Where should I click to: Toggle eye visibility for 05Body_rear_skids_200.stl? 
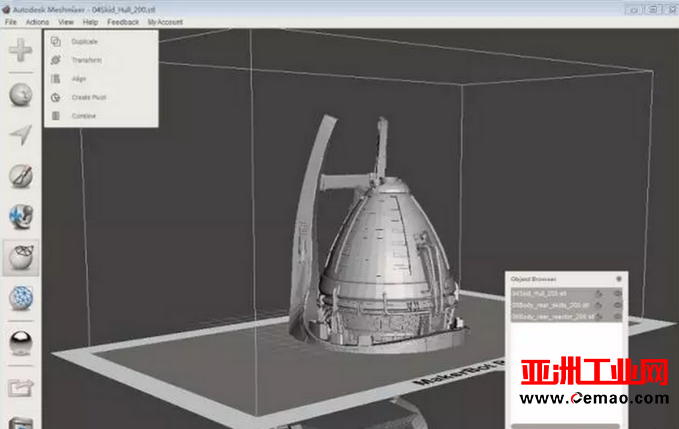point(617,305)
